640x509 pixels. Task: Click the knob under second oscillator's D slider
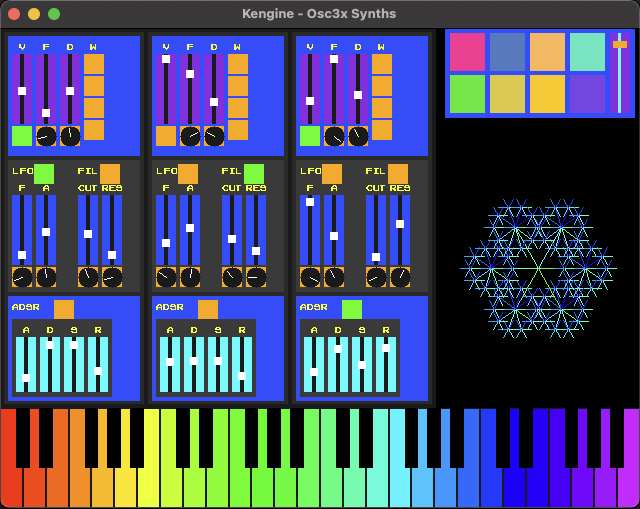click(214, 136)
